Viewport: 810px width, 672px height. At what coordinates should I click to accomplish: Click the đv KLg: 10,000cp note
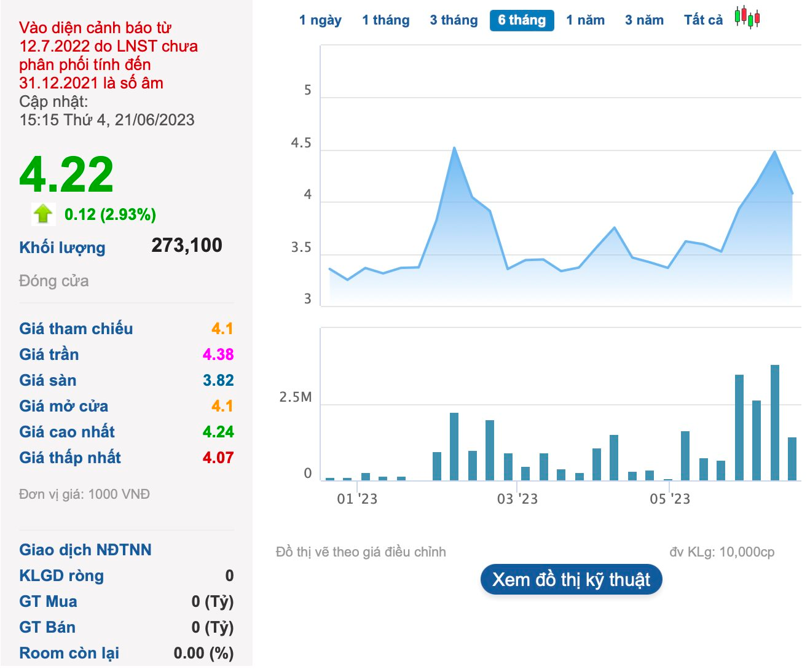(x=722, y=552)
